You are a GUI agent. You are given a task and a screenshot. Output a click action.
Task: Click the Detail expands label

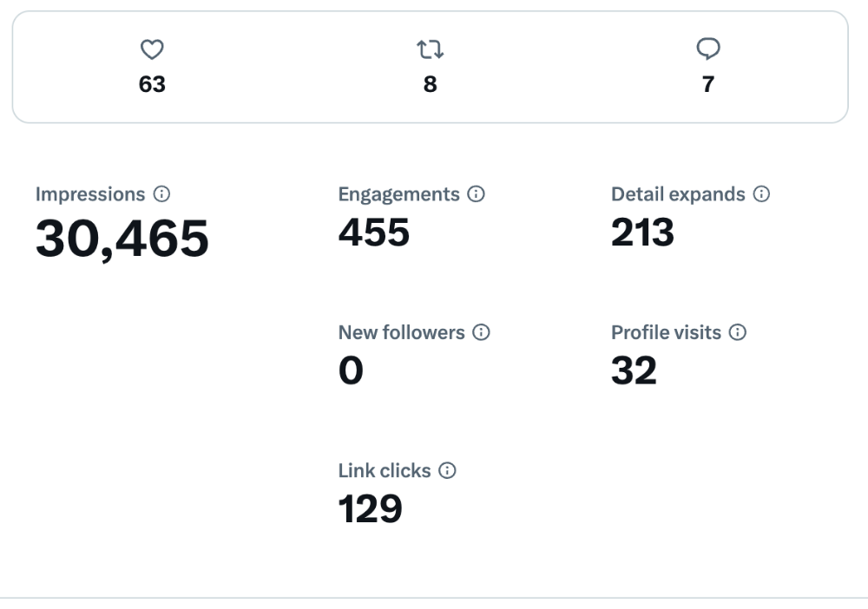pyautogui.click(x=678, y=194)
